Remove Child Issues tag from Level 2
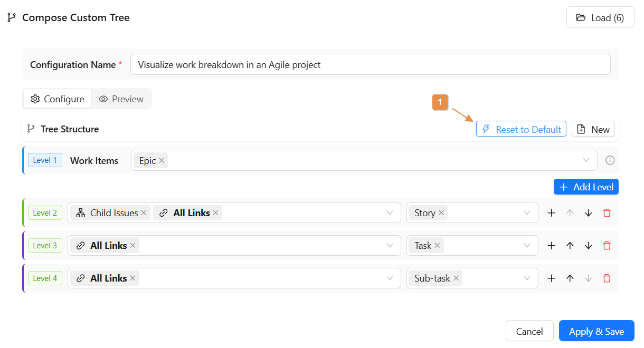This screenshot has width=644, height=348. pos(144,213)
